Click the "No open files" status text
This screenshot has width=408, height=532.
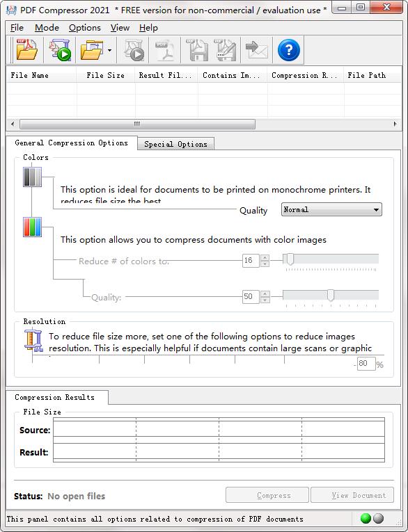77,496
